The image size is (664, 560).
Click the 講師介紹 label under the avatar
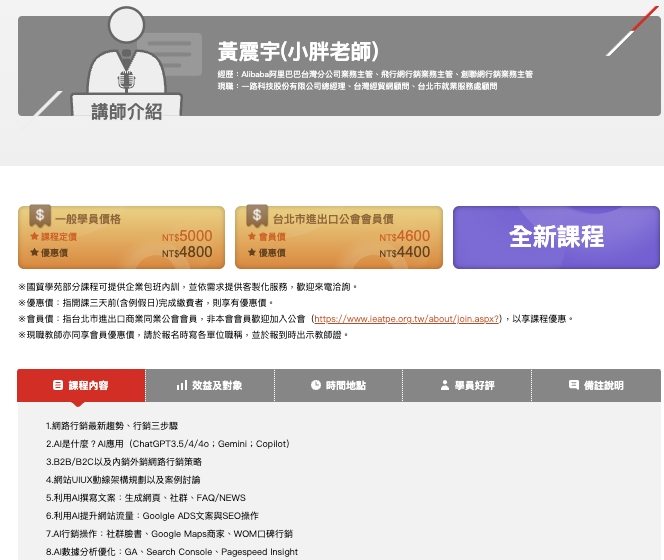[126, 111]
